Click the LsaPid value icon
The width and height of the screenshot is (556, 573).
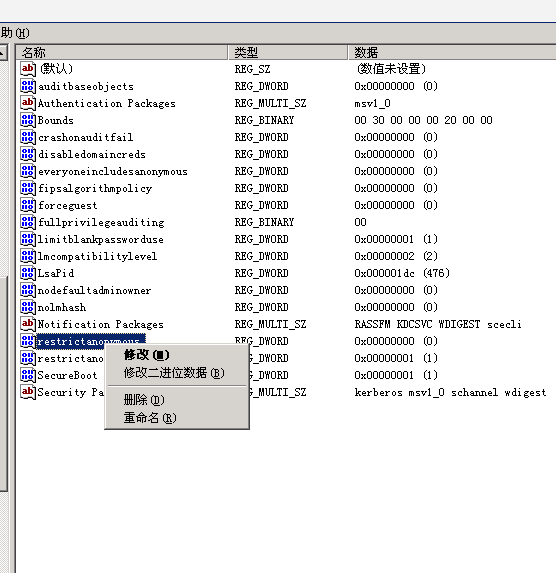point(28,273)
